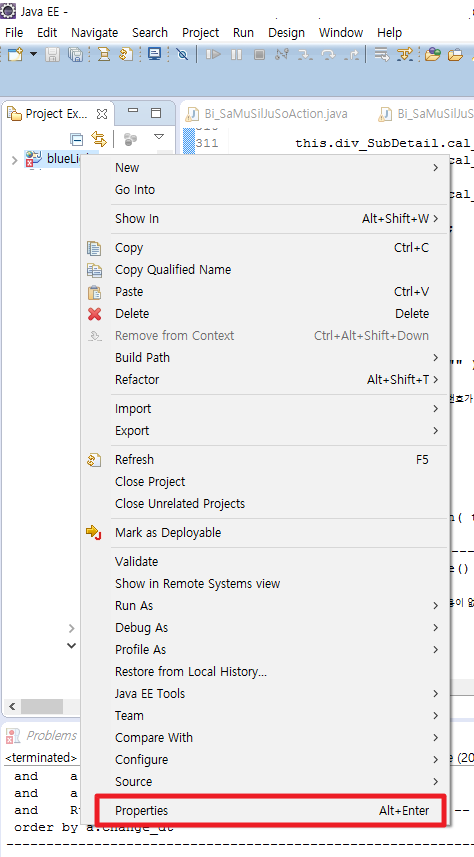
Task: Expand the Team submenu
Action: coord(265,715)
